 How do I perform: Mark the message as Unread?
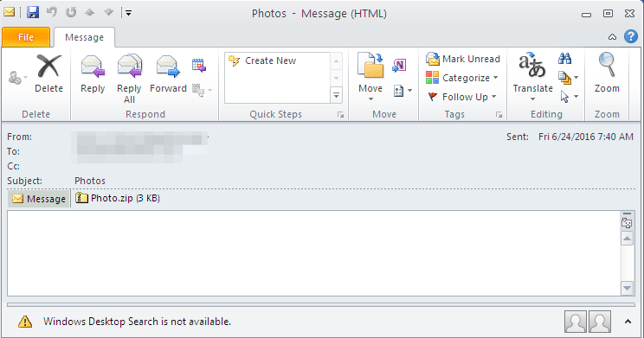coord(463,59)
